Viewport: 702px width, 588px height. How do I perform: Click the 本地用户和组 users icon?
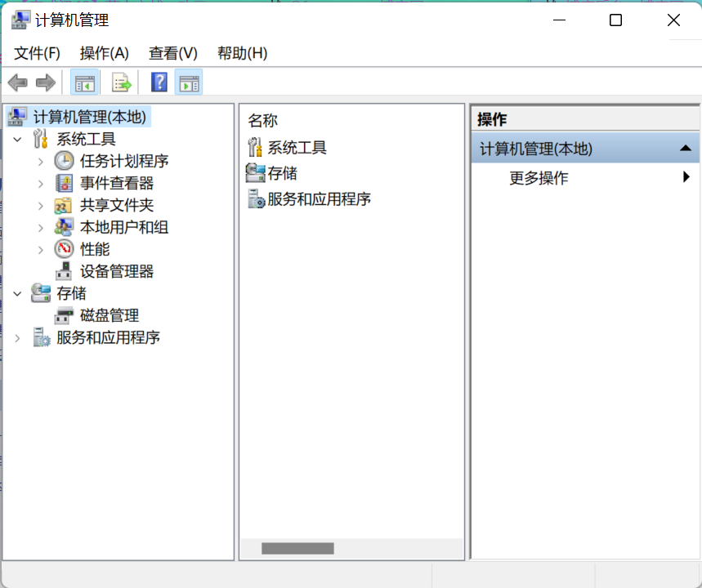point(64,227)
